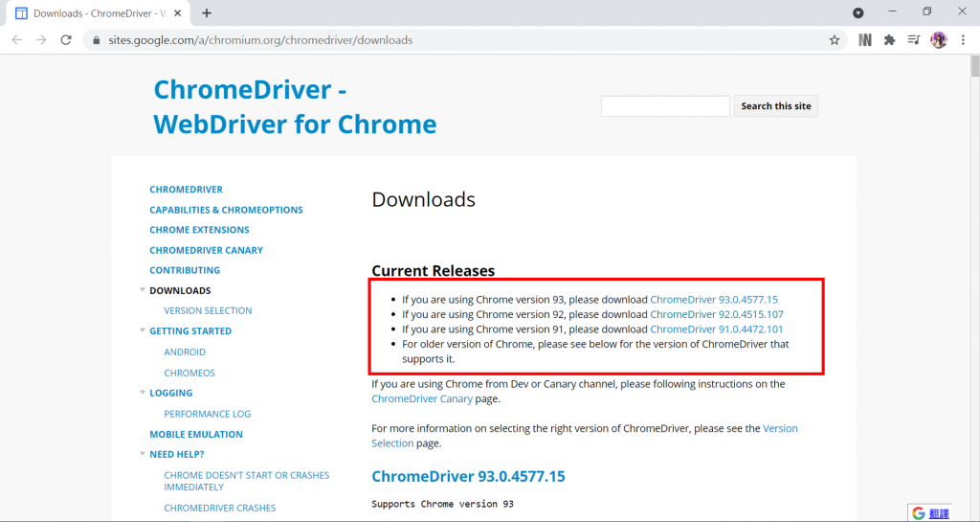The width and height of the screenshot is (980, 522).
Task: Select the Downloads - ChromeDriver tab
Action: (99, 13)
